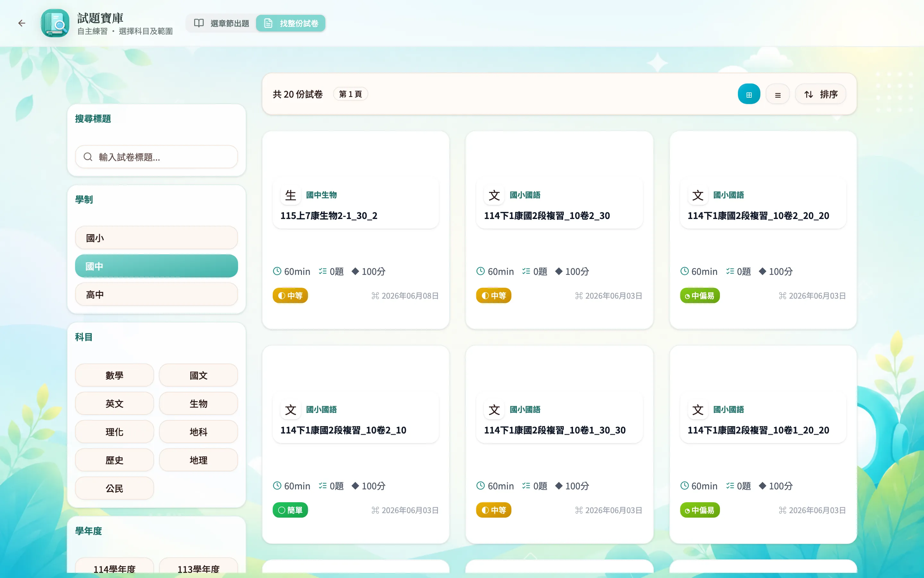Filter by 地科 subject
Image resolution: width=924 pixels, height=578 pixels.
point(199,432)
